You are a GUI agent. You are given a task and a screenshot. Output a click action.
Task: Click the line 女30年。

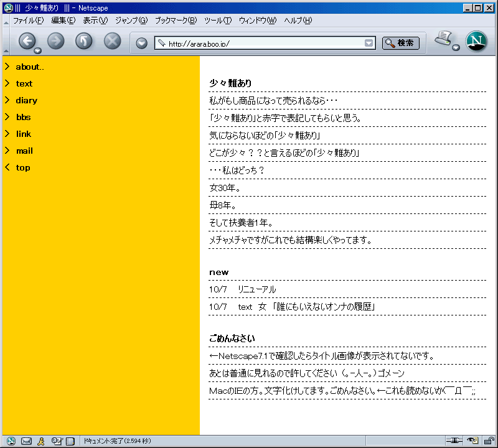[x=225, y=188]
